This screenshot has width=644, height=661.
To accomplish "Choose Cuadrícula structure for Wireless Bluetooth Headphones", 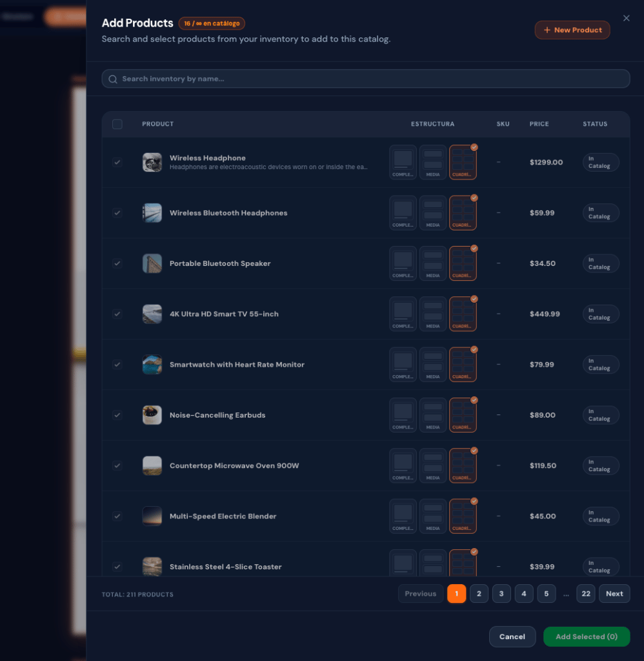I will click(463, 213).
